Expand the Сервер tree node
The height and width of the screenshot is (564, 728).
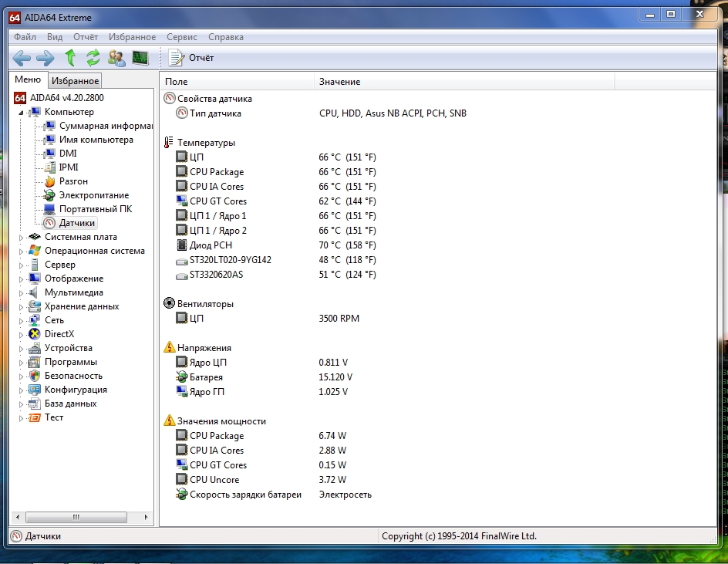click(21, 265)
